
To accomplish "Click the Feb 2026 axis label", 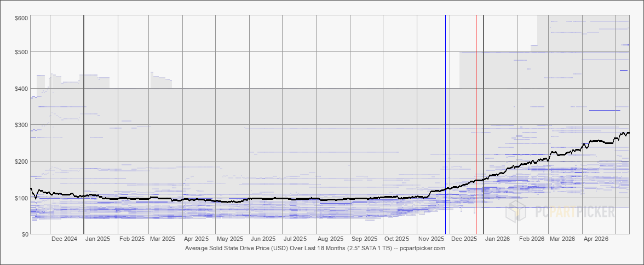I will [x=531, y=239].
